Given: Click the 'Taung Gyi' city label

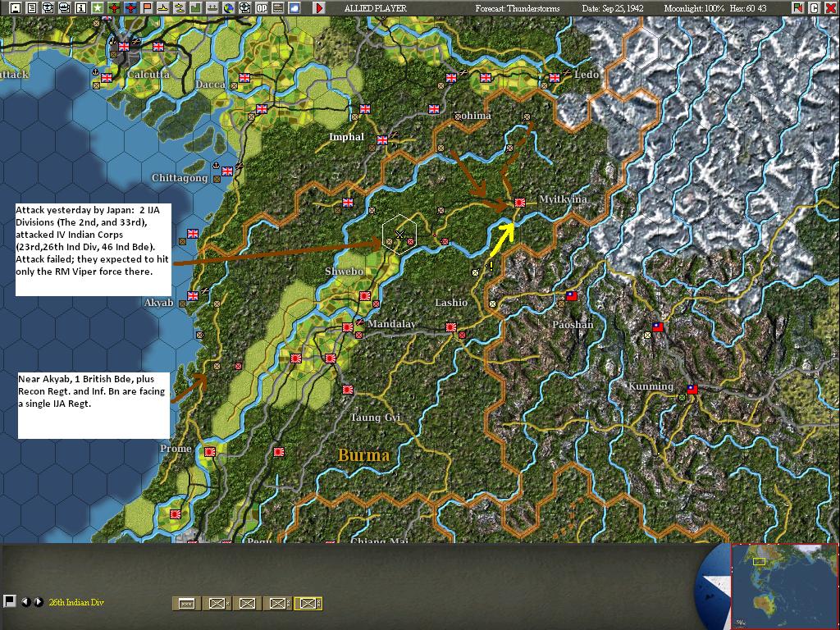Looking at the screenshot, I should tap(375, 418).
